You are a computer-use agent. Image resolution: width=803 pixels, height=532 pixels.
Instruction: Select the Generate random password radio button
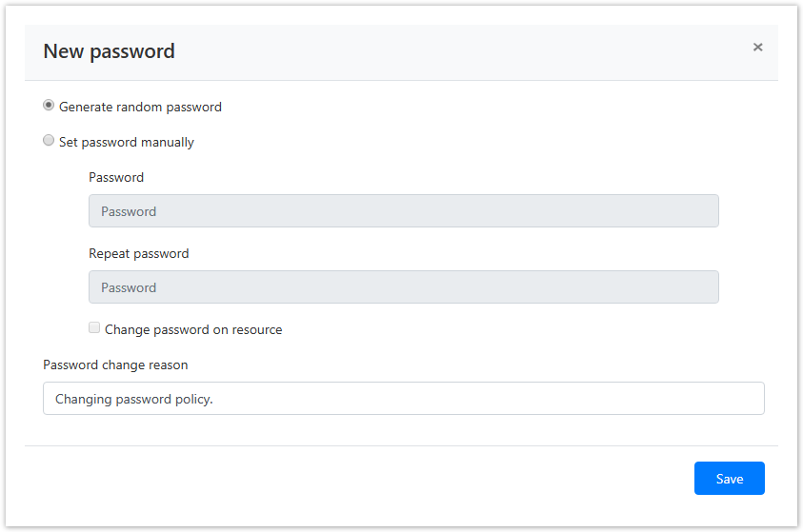tap(49, 106)
